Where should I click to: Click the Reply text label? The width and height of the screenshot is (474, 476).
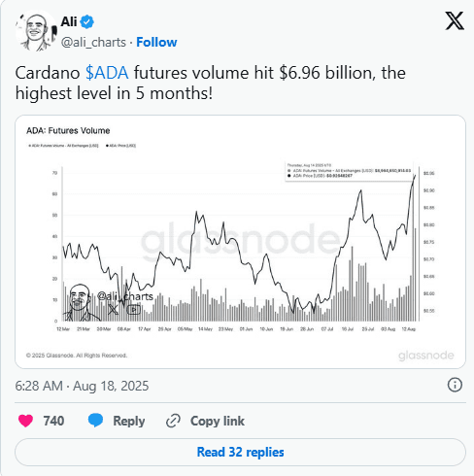point(128,421)
